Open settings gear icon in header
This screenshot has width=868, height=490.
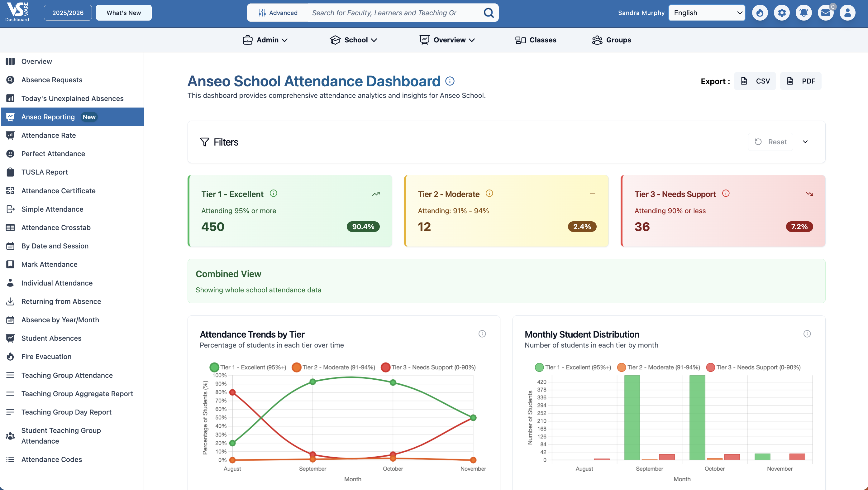[x=781, y=13]
